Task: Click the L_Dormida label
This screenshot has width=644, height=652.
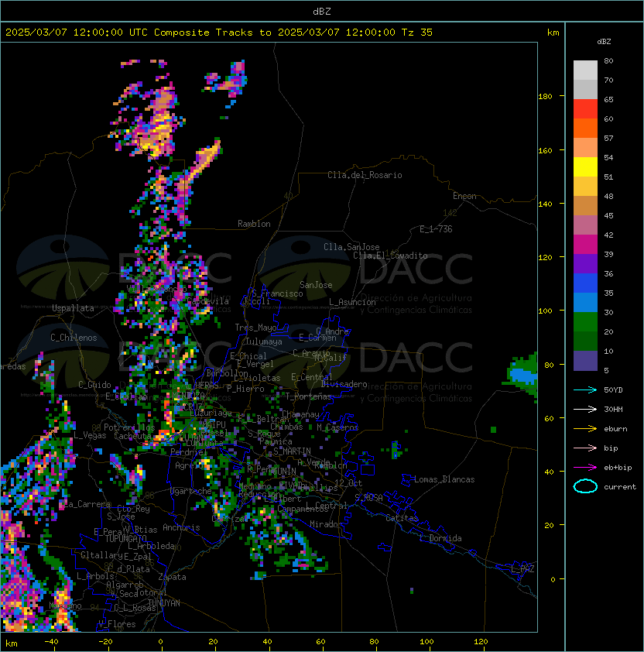Action: 440,538
